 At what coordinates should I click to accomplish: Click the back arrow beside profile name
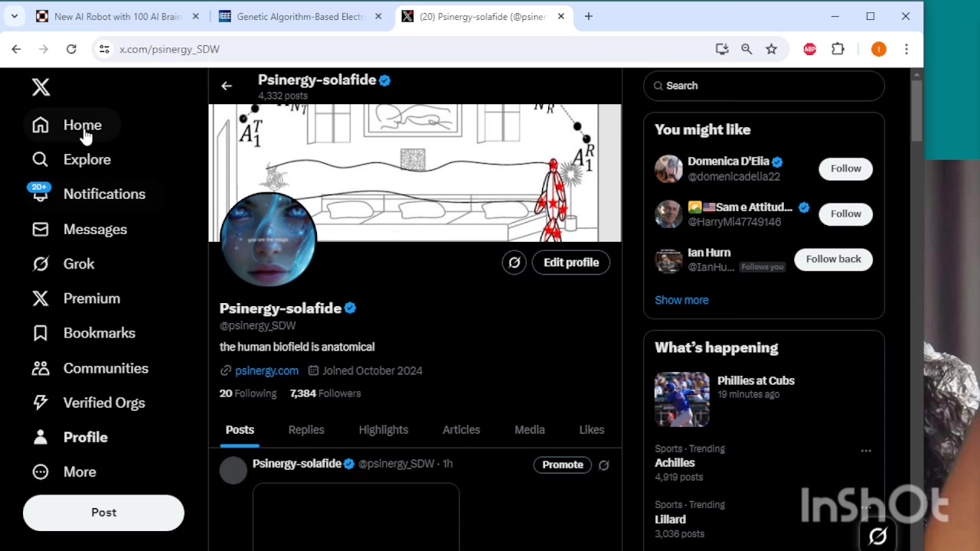(227, 86)
